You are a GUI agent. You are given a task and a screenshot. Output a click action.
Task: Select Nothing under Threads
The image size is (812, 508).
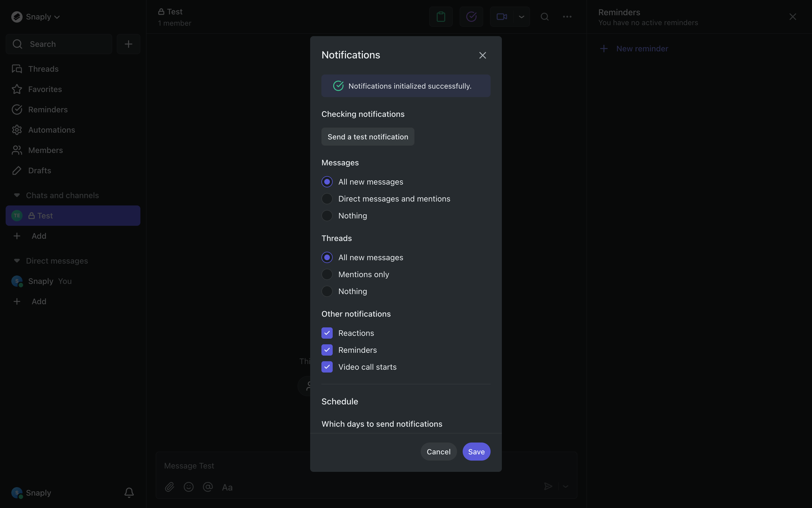327,291
